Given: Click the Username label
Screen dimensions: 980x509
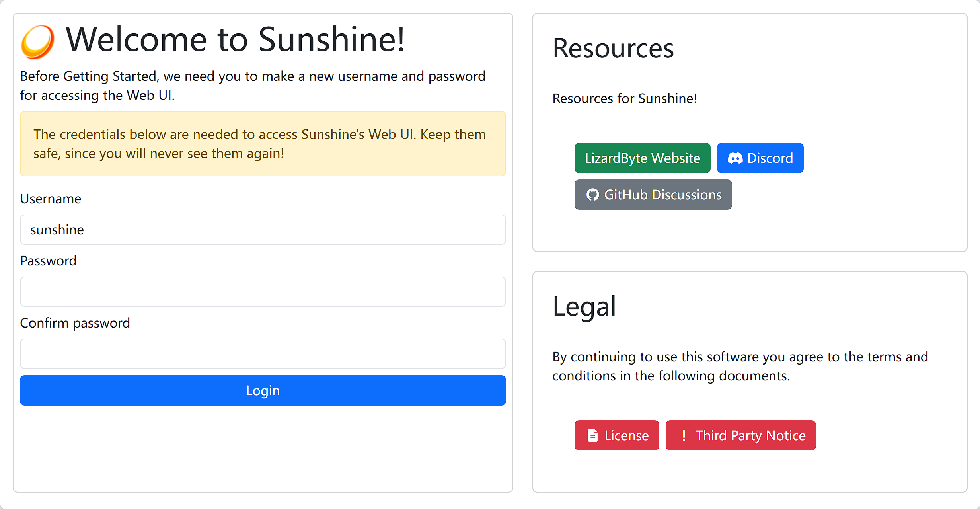Looking at the screenshot, I should pos(51,199).
